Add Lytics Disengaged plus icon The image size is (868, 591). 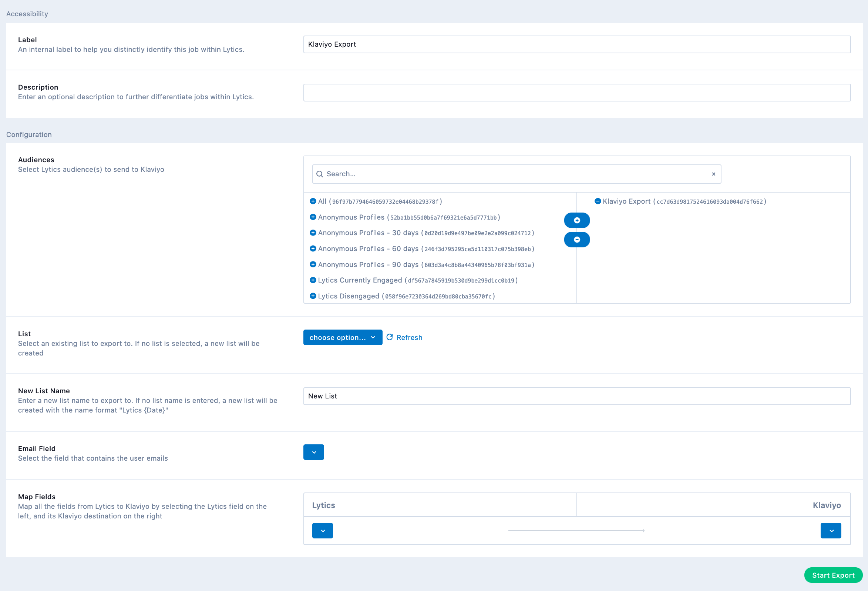[x=313, y=296]
